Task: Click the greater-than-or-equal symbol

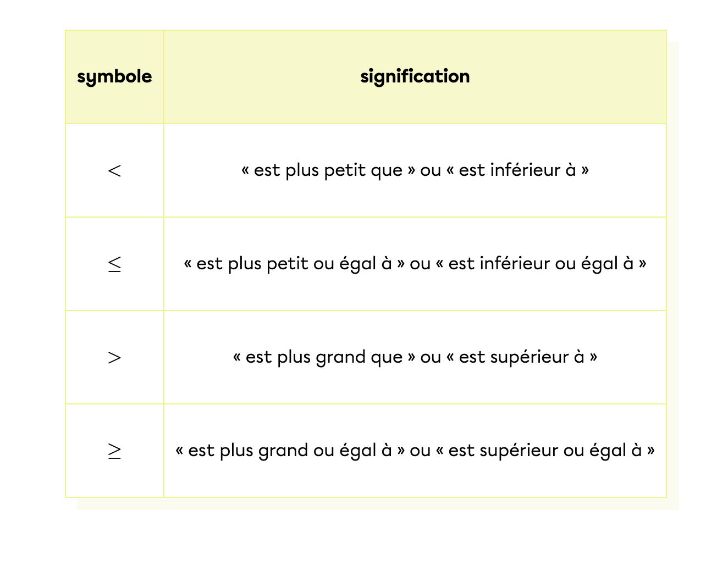Action: (114, 451)
